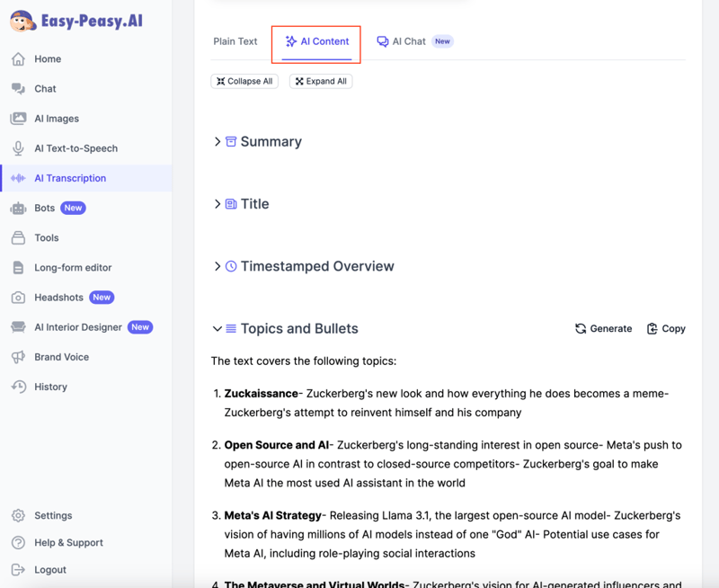This screenshot has width=719, height=588.
Task: Expand the Summary section
Action: [x=217, y=142]
